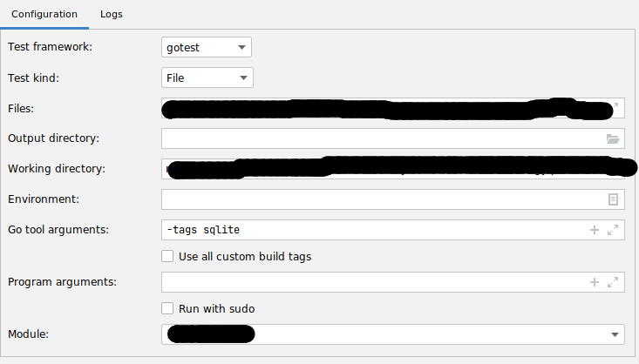Viewport: 639px width, 364px height.
Task: Expand the Program arguments field
Action: (613, 282)
